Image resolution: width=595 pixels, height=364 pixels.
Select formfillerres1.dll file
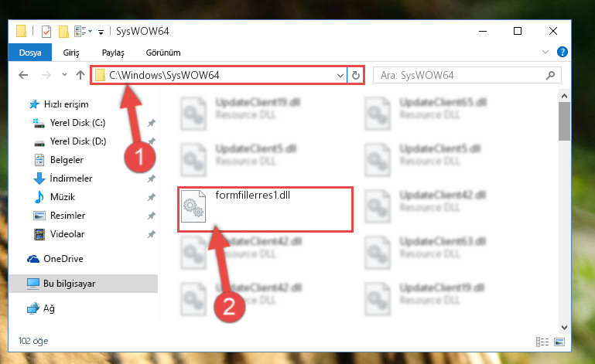[265, 209]
